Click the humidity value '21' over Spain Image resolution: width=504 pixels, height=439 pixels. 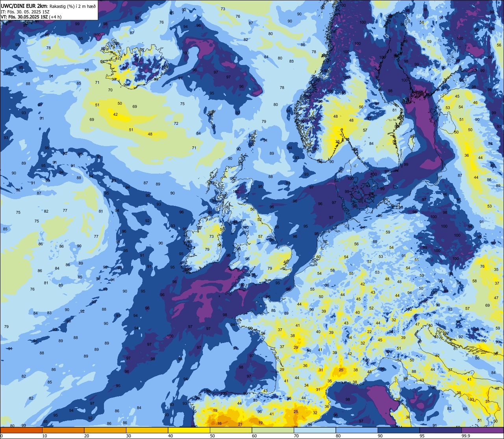240,424
